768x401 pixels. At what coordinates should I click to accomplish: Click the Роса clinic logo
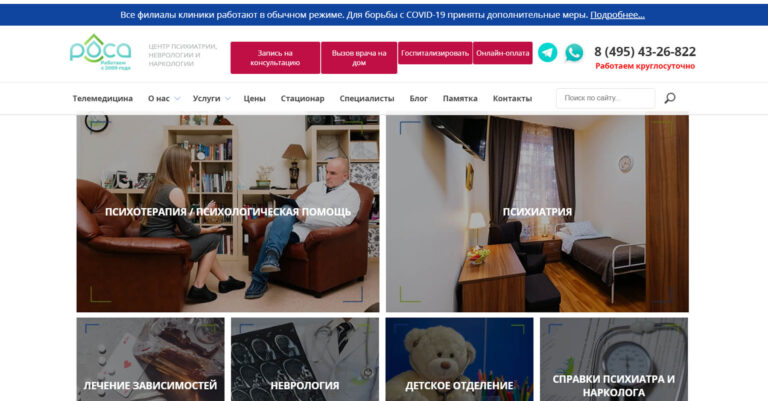[x=100, y=52]
